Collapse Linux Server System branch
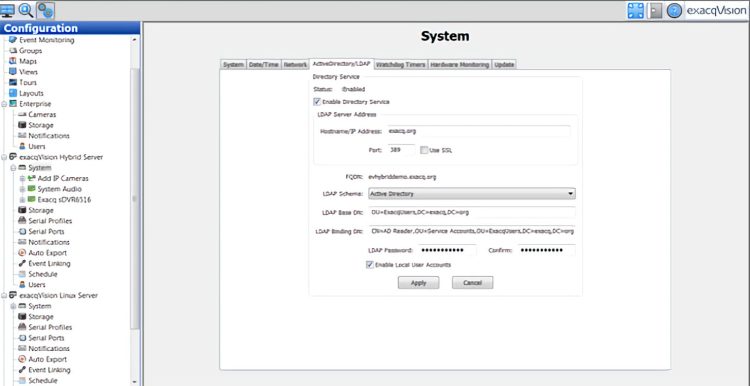Viewport: 750px width, 386px height. click(x=13, y=306)
